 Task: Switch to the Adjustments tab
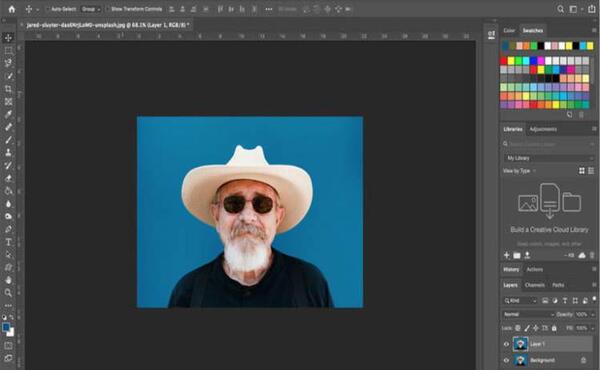pos(543,129)
